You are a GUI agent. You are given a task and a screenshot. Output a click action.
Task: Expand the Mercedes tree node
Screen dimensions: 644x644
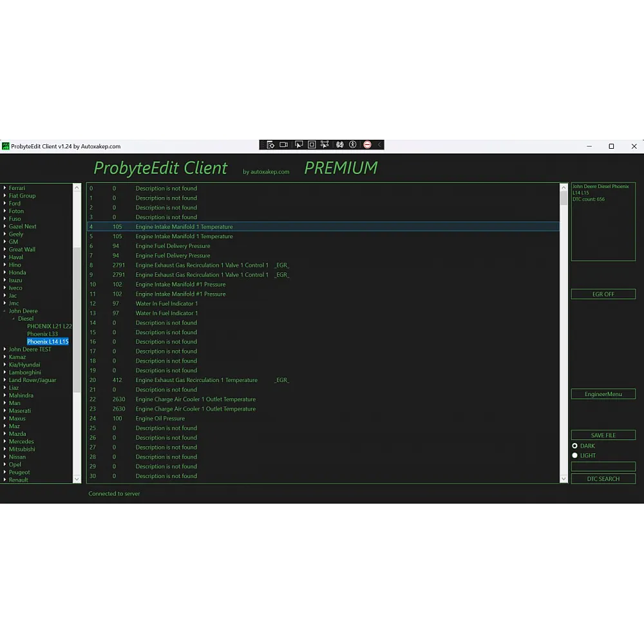click(5, 442)
